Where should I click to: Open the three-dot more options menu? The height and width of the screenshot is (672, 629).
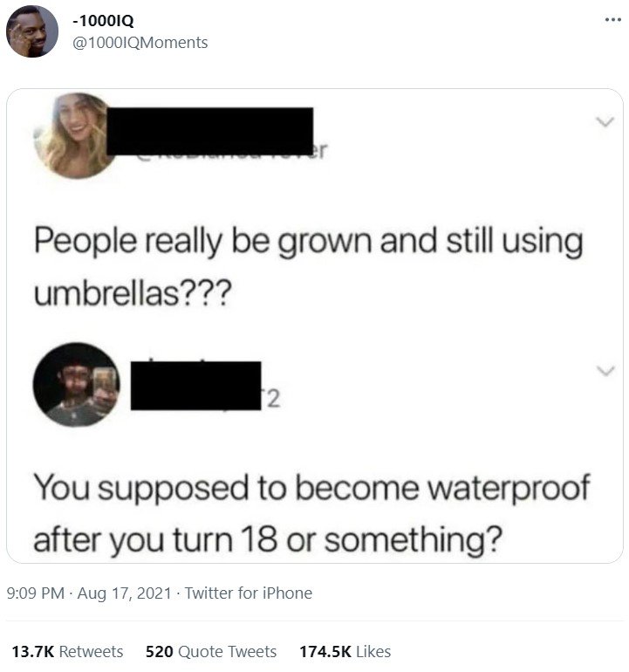[x=612, y=20]
